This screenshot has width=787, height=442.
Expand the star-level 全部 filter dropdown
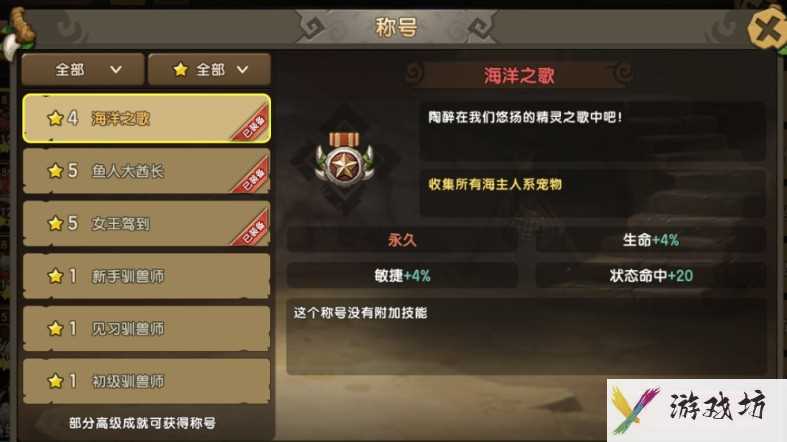[x=209, y=69]
